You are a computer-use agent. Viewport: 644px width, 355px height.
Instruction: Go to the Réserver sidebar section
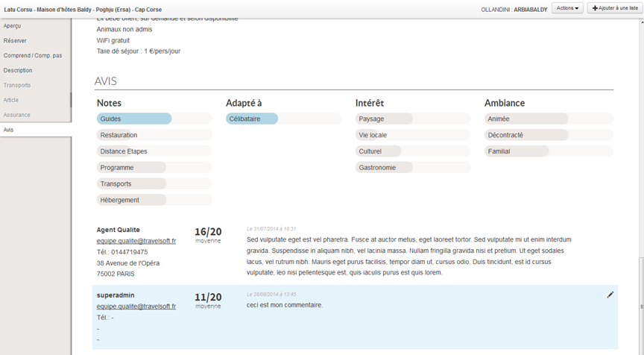coord(15,41)
